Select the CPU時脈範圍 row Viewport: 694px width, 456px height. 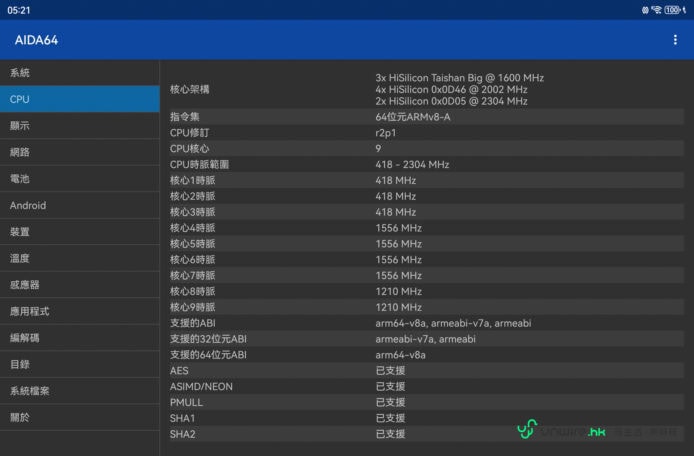(427, 165)
